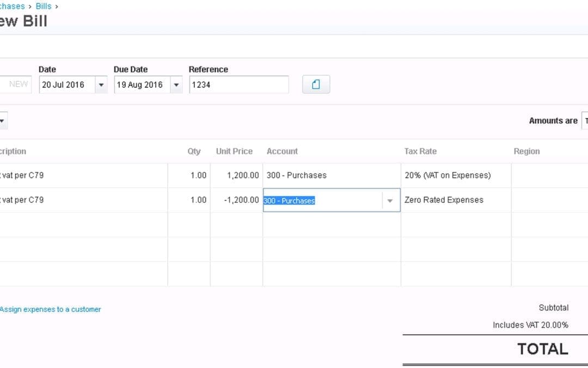Click the Subtotal label
The width and height of the screenshot is (588, 368).
[554, 308]
